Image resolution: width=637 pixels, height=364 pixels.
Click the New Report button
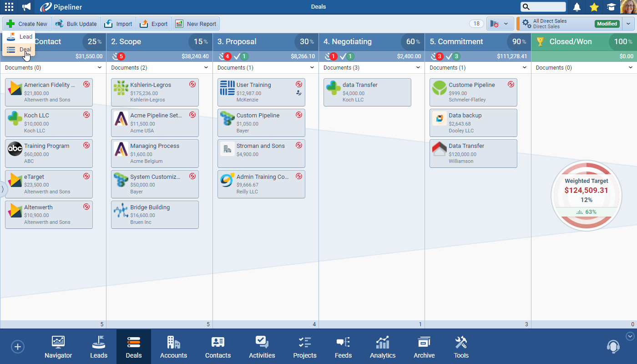[x=196, y=24]
